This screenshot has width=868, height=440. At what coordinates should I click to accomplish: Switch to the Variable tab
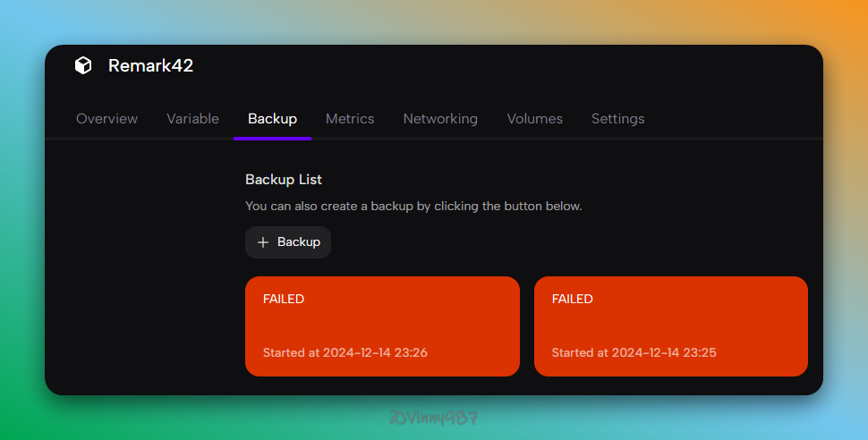coord(192,119)
